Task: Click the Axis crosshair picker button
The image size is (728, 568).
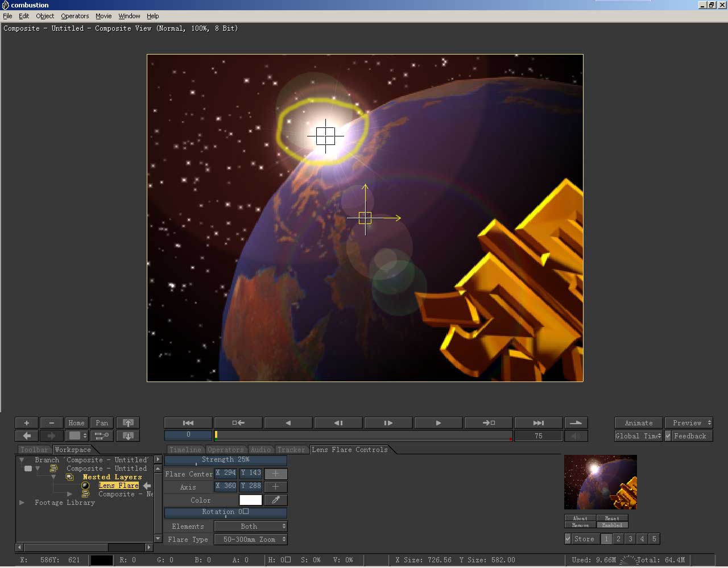Action: point(276,487)
